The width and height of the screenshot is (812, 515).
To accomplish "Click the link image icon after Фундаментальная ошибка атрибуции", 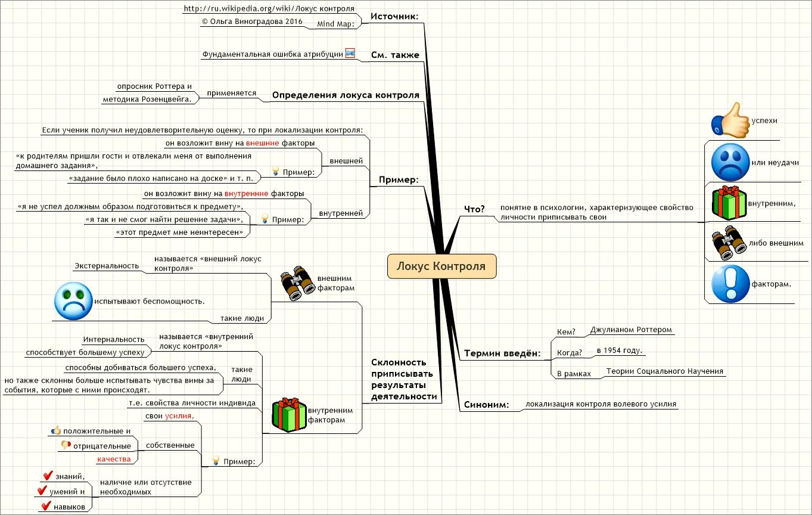I will coord(350,53).
